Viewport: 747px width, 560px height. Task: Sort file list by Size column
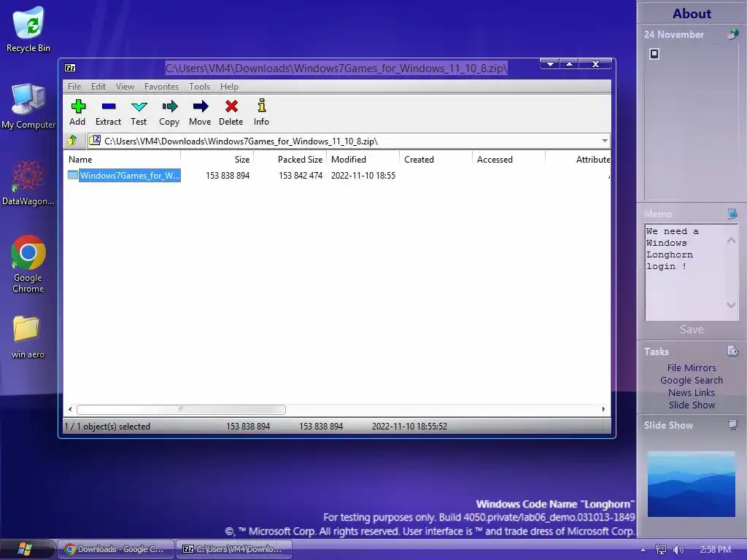pos(217,160)
